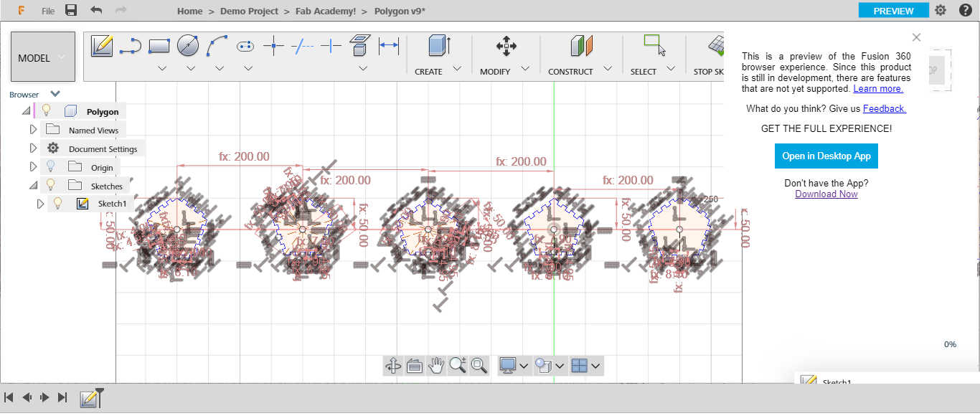Open dropdown arrow under the Slot tool

point(248,68)
